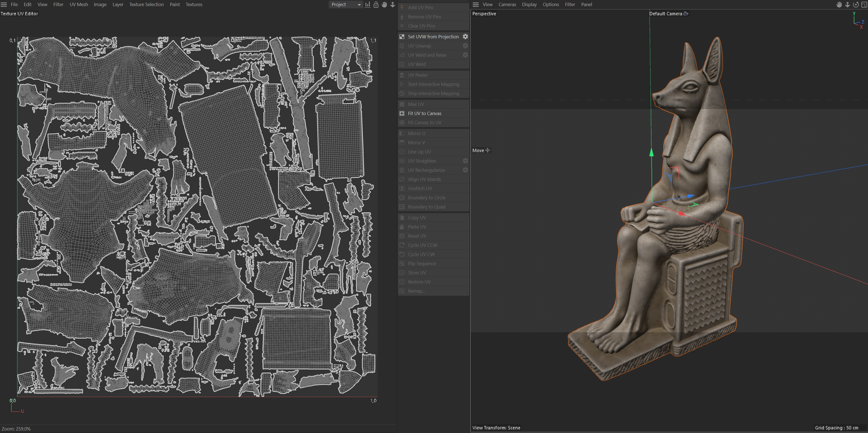This screenshot has width=868, height=433.
Task: Click the Move tool label in viewport
Action: coord(478,151)
